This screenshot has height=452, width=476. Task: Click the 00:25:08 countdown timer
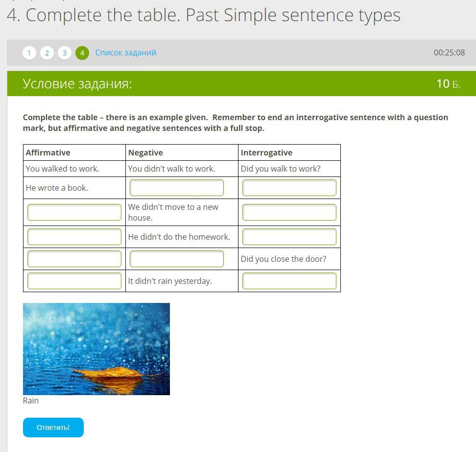pos(449,52)
